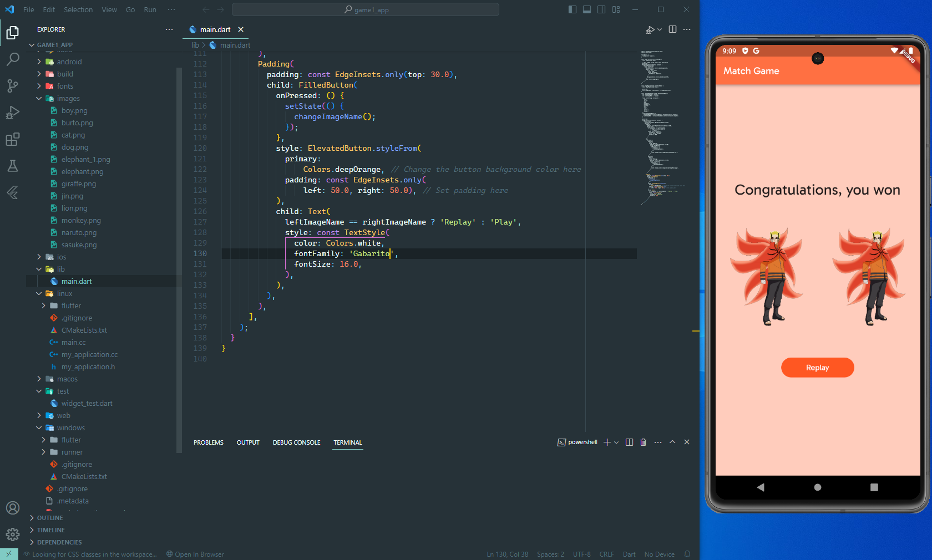Collapse the images folder in Explorer
This screenshot has height=560, width=932.
coord(38,98)
